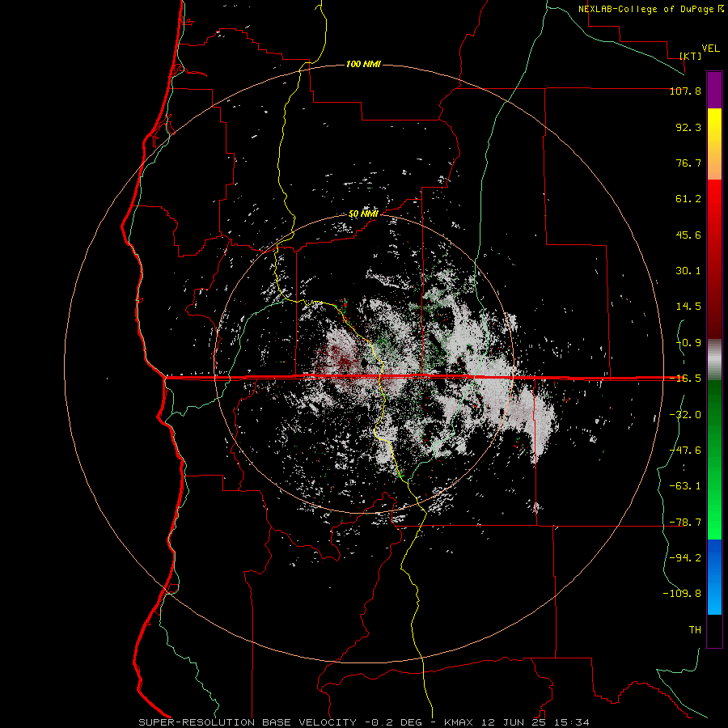Click the 30.1 velocity scale value

688,271
